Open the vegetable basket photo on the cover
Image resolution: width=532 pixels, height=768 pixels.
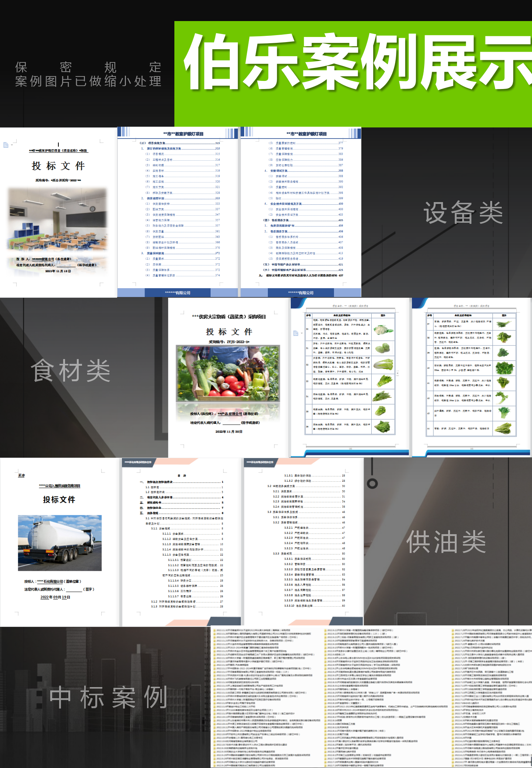pyautogui.click(x=228, y=373)
